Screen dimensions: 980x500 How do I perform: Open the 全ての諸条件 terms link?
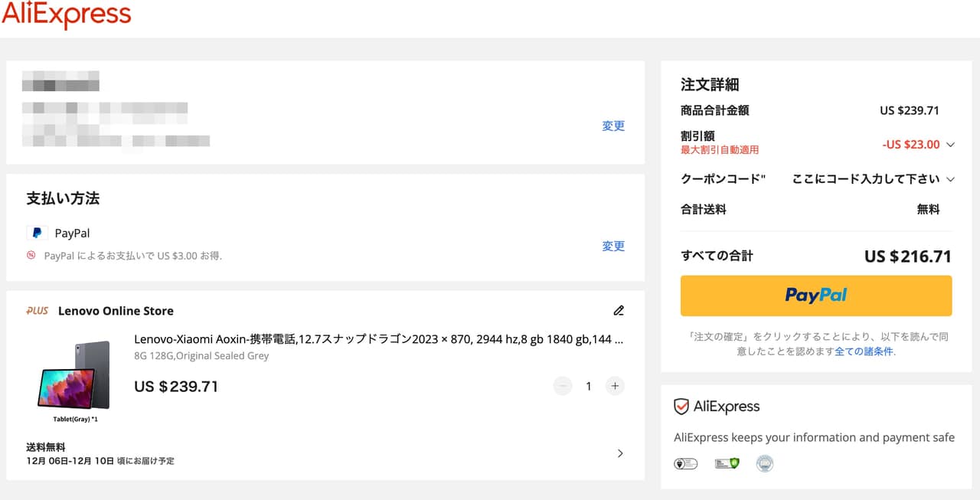click(863, 351)
